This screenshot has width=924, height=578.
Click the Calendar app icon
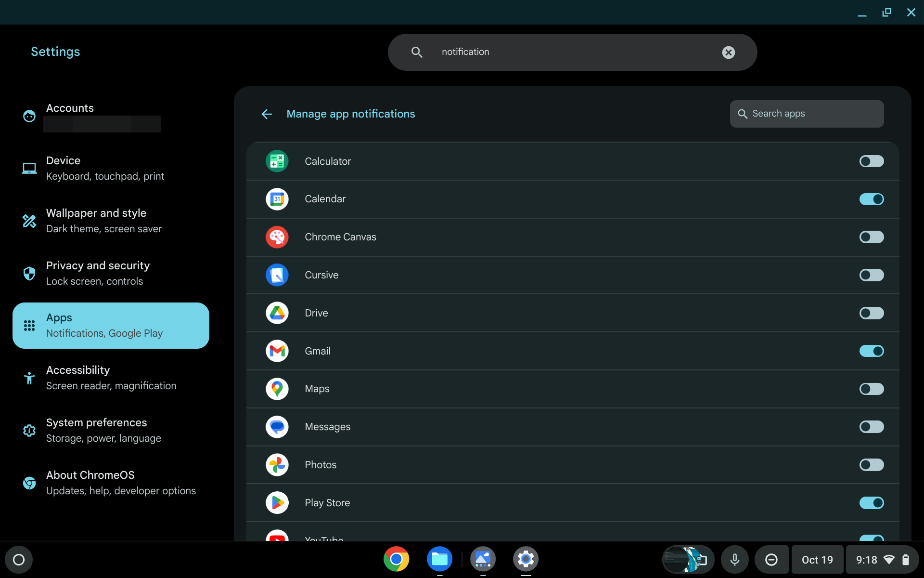(277, 199)
